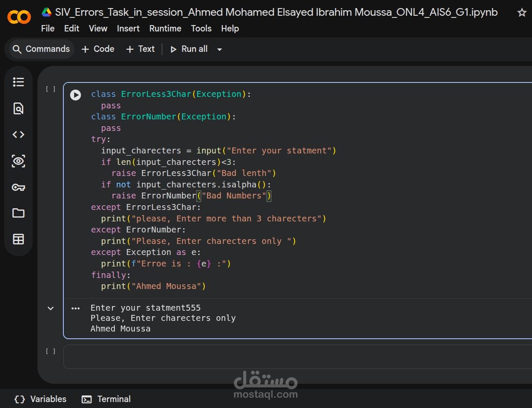Click the notebook title to rename it

(276, 12)
